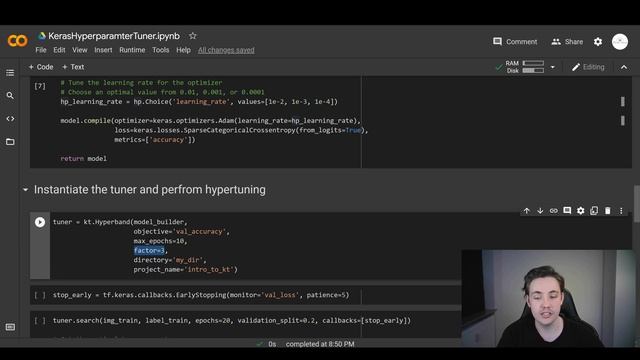Open more cell actions menu
This screenshot has width=640, height=360.
(621, 211)
